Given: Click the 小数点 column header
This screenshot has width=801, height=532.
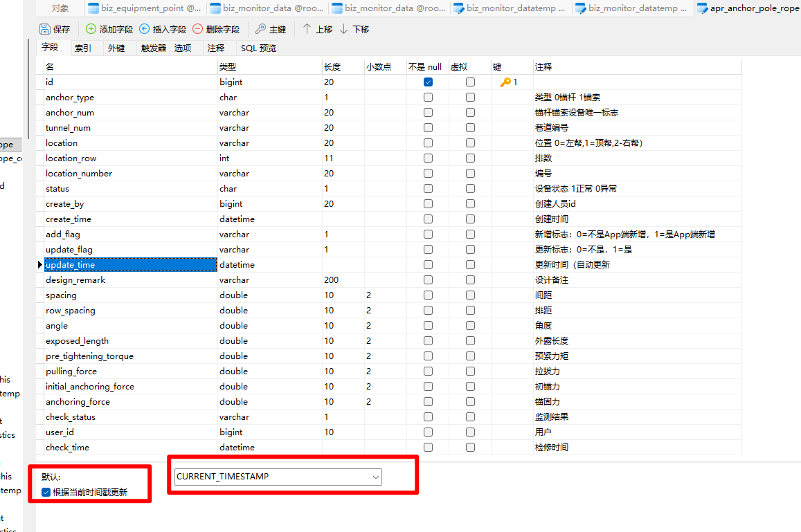Looking at the screenshot, I should coord(385,67).
